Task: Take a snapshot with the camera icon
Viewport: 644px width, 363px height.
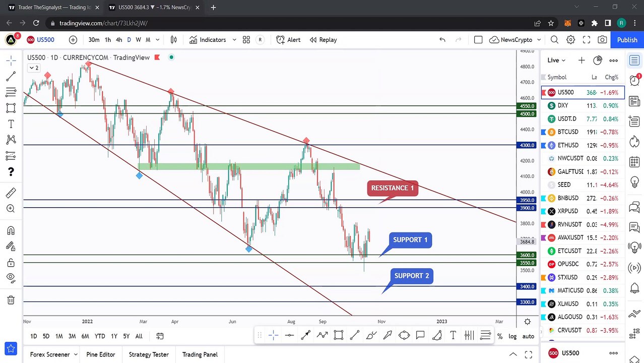Action: pyautogui.click(x=602, y=40)
